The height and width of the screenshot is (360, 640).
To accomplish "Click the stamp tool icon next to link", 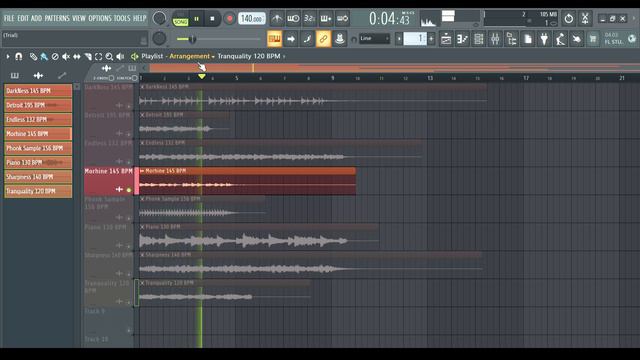I will tap(339, 39).
